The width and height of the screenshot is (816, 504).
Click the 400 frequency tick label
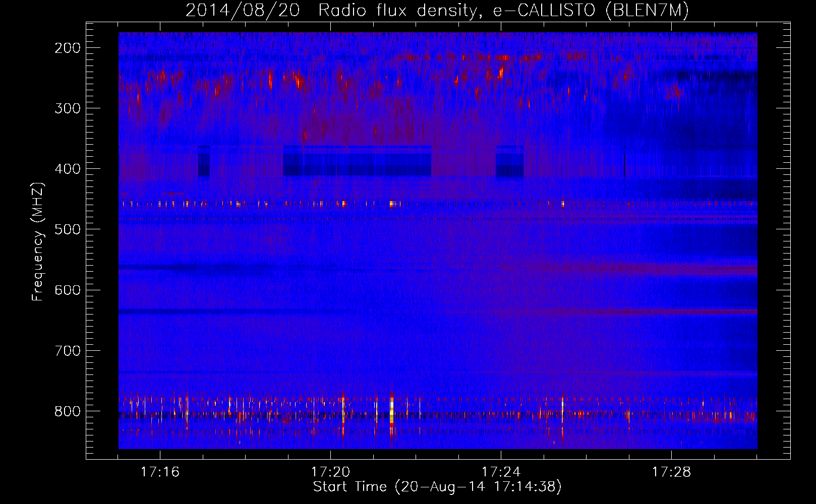[68, 169]
